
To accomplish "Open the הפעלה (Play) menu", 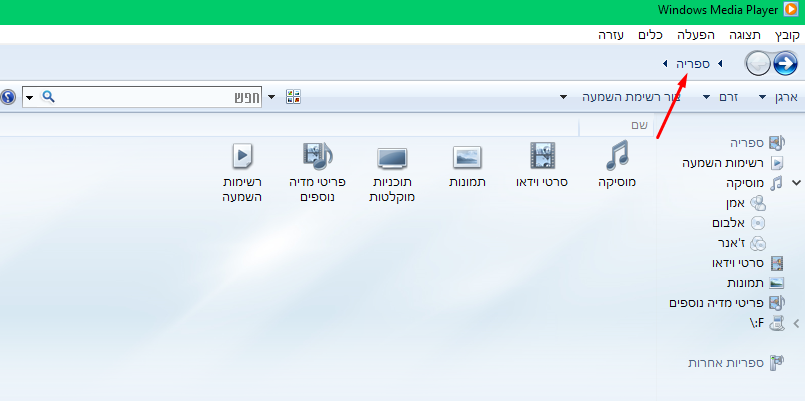I will [x=696, y=35].
